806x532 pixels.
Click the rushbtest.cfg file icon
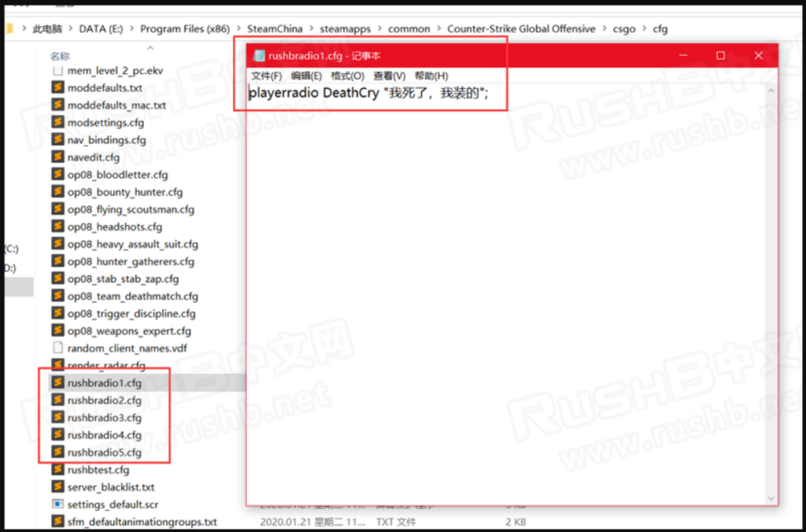click(57, 470)
